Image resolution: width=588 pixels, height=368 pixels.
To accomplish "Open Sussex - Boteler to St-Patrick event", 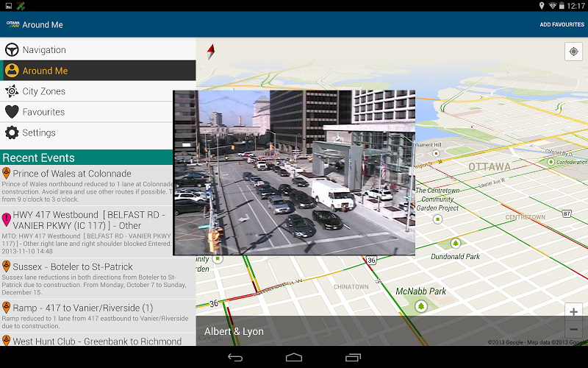I will pyautogui.click(x=98, y=279).
